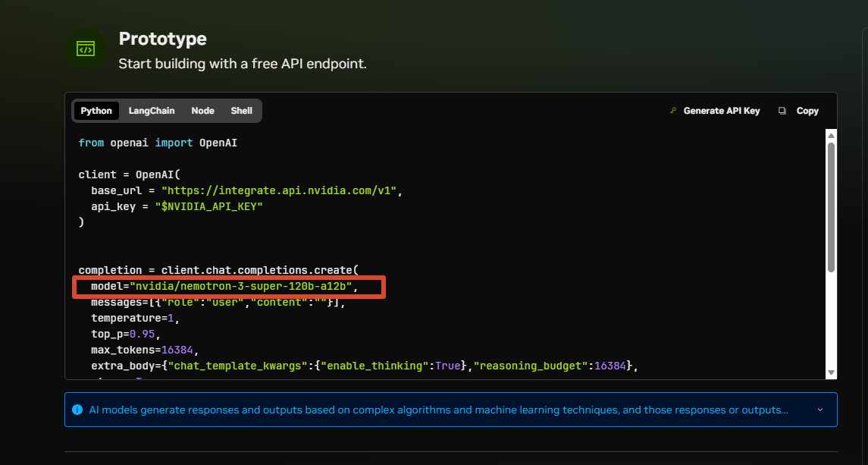Click 'Start building with a free API endpoint.'

tap(243, 64)
